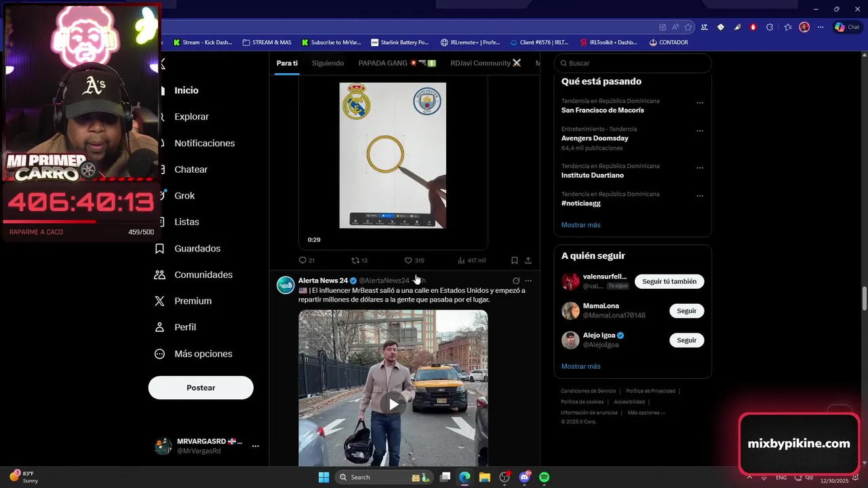This screenshot has width=868, height=488.
Task: Open Chatear messages section
Action: tap(191, 169)
